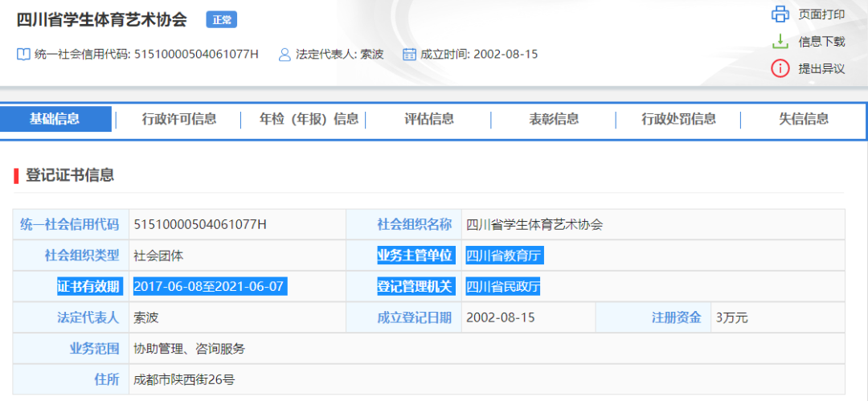Click the 社会组织类型 label
The width and height of the screenshot is (868, 401).
81,256
